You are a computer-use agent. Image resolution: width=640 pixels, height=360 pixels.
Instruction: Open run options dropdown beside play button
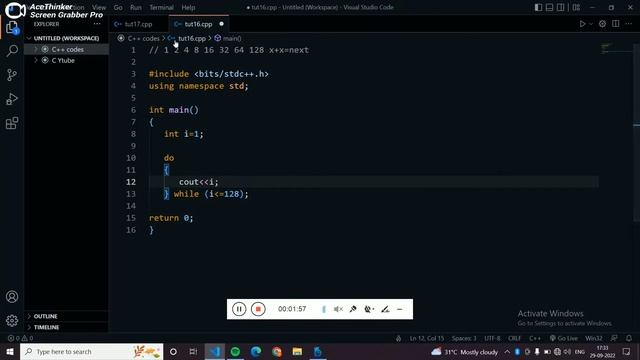[591, 24]
